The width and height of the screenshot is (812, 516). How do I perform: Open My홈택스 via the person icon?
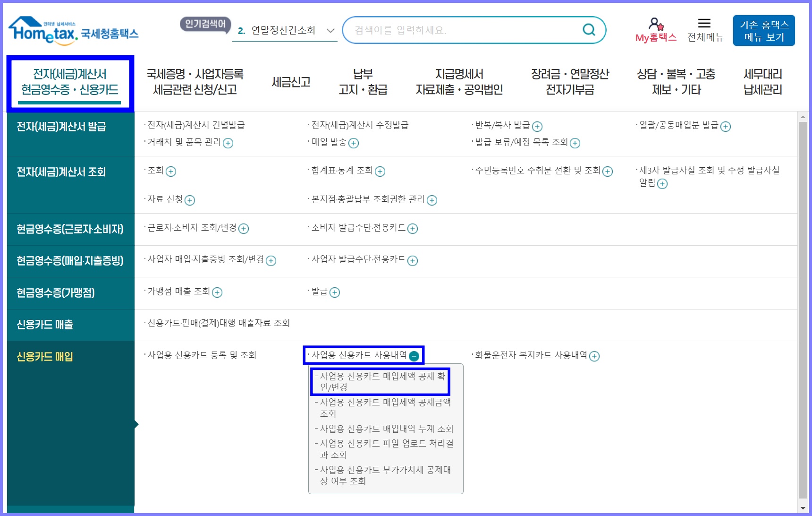click(x=656, y=23)
